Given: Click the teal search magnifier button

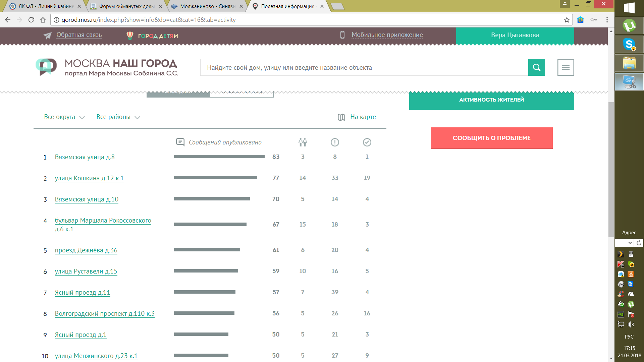Looking at the screenshot, I should click(536, 67).
